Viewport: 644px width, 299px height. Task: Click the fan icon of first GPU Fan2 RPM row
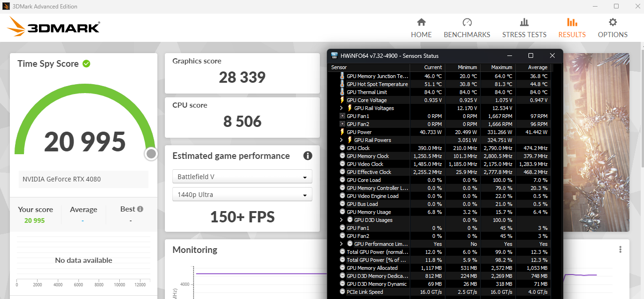342,124
